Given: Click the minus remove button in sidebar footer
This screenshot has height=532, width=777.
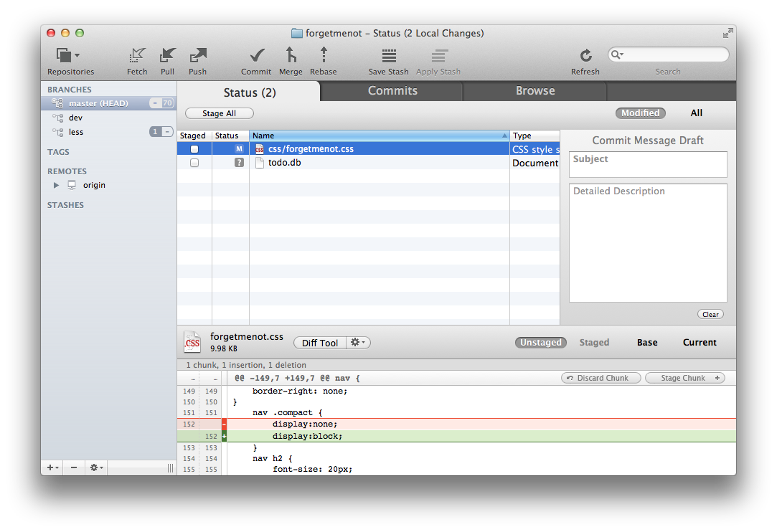Looking at the screenshot, I should [x=74, y=467].
